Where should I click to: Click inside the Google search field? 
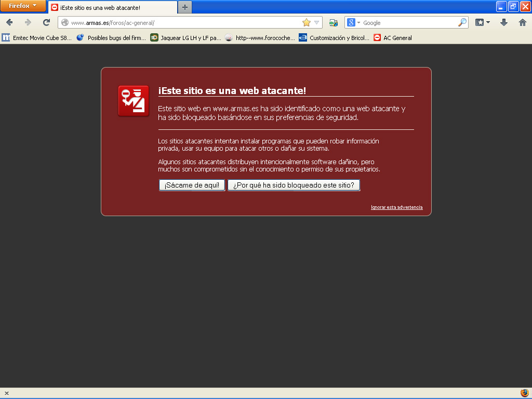click(x=408, y=23)
